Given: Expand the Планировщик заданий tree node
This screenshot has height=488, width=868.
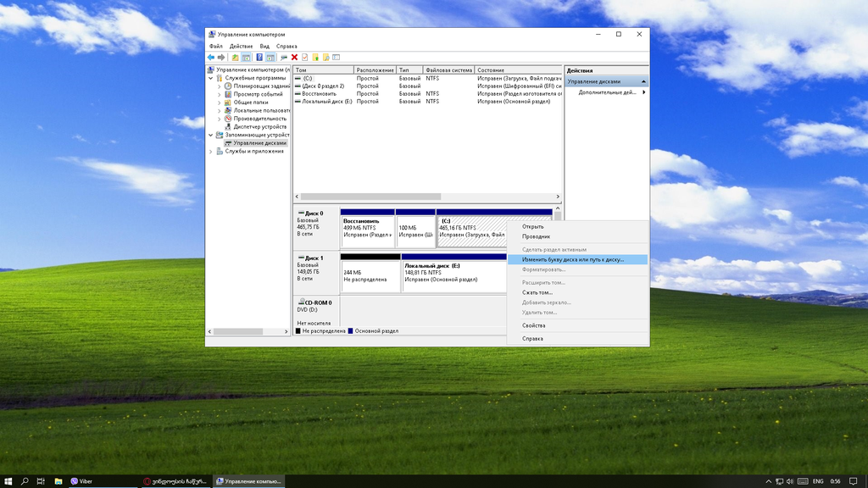Looking at the screenshot, I should pyautogui.click(x=219, y=86).
